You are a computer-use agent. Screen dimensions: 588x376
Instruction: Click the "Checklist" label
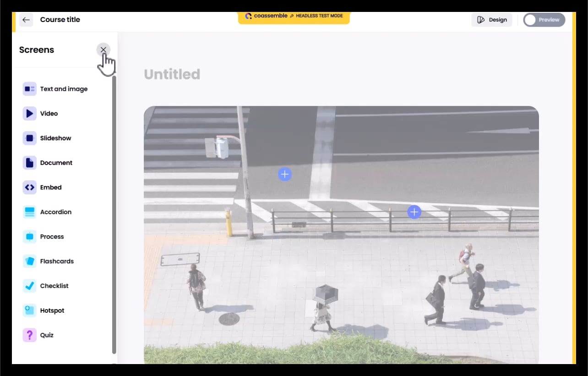[x=54, y=286]
